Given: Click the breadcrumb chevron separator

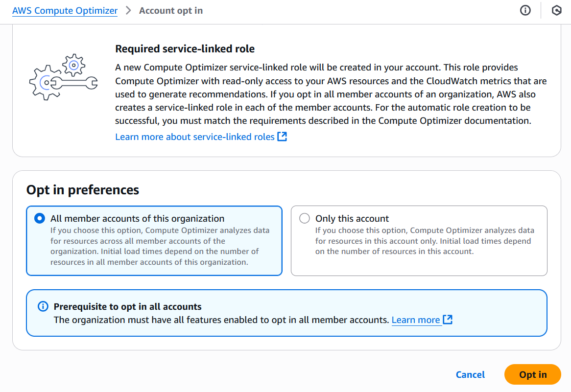Looking at the screenshot, I should point(128,11).
